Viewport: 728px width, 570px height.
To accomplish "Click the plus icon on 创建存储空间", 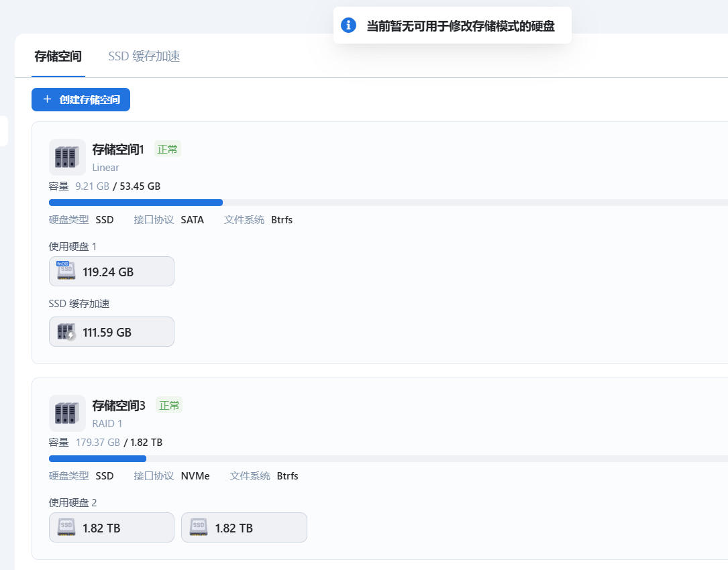I will coord(47,99).
